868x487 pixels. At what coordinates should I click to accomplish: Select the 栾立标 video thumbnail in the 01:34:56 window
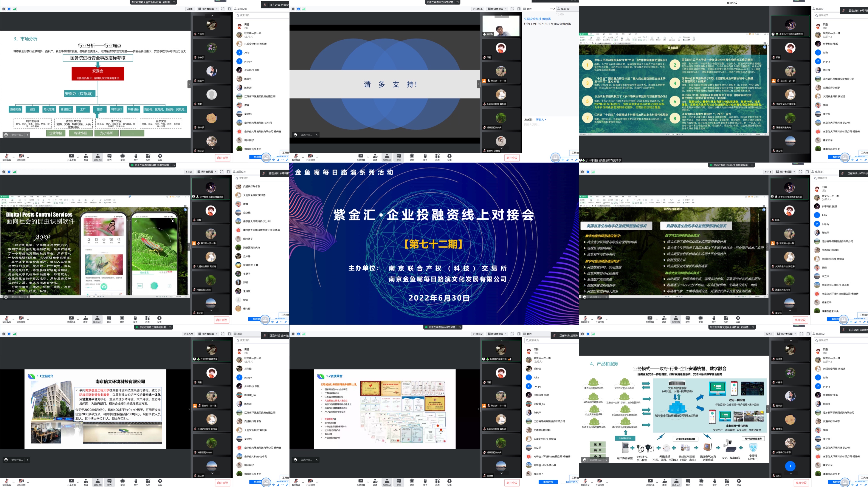(501, 26)
